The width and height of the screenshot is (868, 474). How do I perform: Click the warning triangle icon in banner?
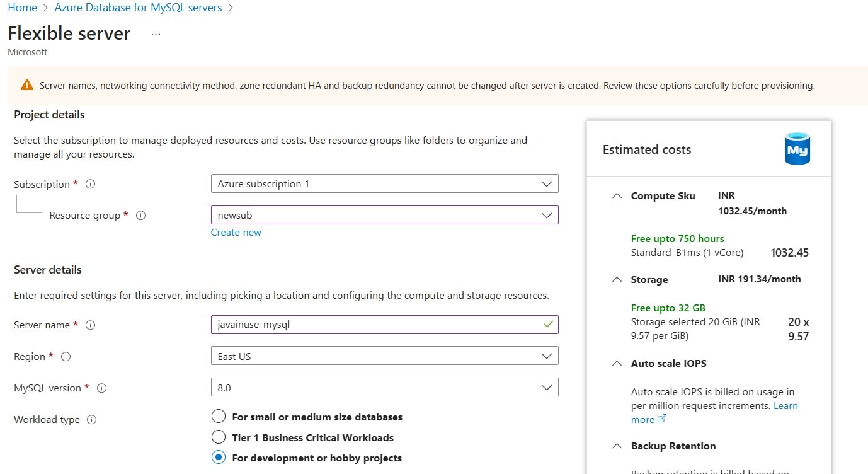[27, 85]
